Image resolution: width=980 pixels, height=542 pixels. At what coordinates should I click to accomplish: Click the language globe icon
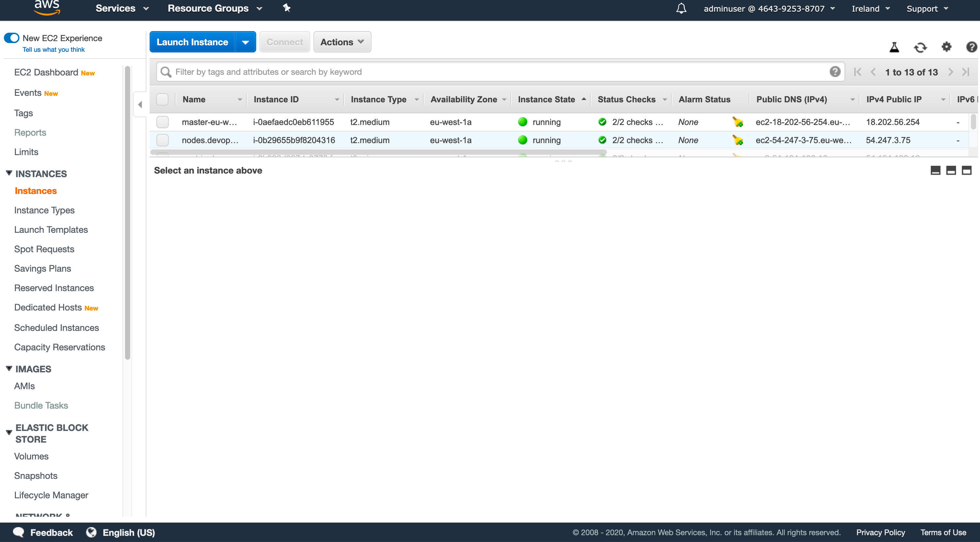[91, 532]
